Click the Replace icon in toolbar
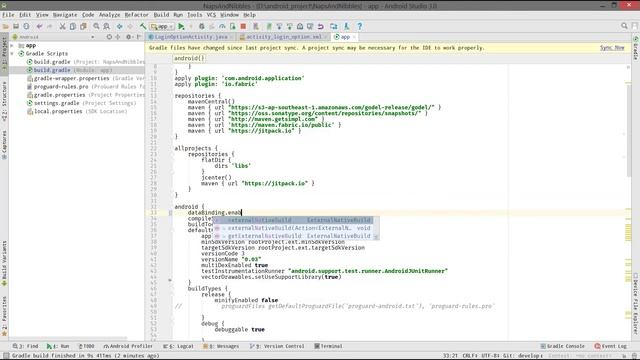640x360 pixels. 107,27
